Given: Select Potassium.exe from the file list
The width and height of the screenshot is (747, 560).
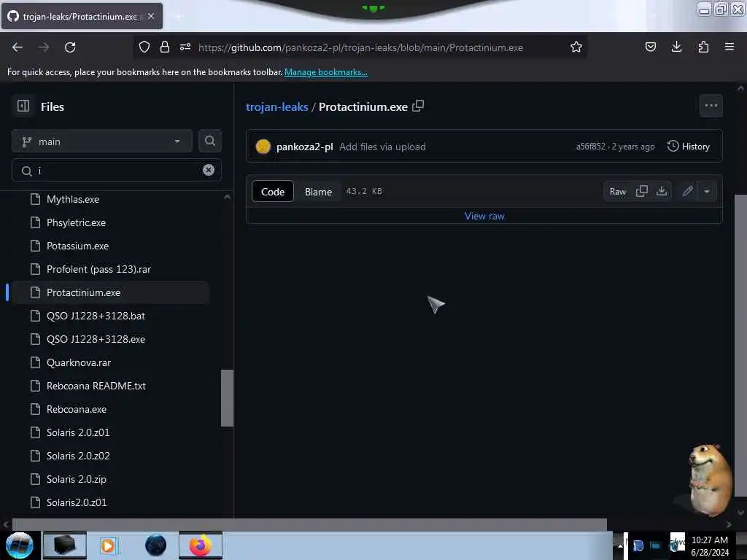Looking at the screenshot, I should click(77, 246).
